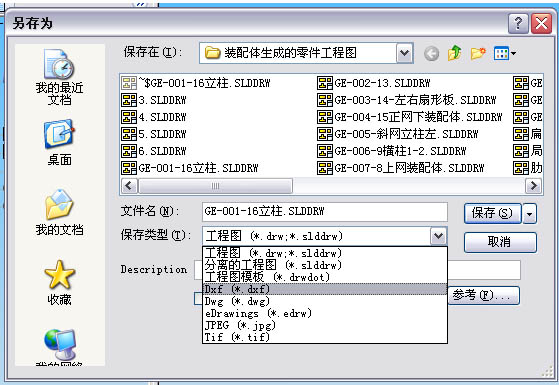Viewport: 559px width, 385px height.
Task: Select file ~$GE-001-16立柱.SLDDRW
Action: [x=196, y=83]
